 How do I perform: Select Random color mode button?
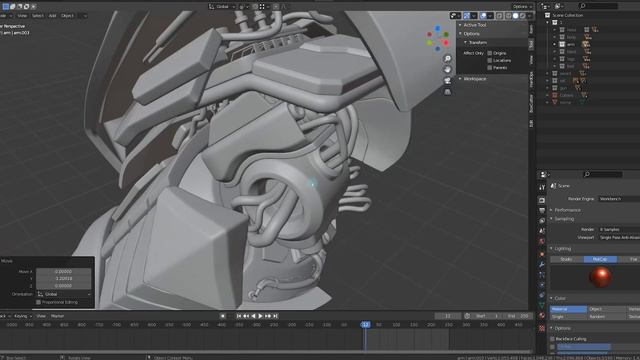(x=606, y=316)
